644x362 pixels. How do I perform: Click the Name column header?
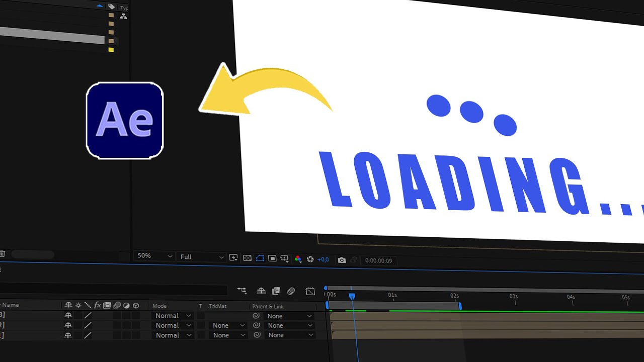(10, 305)
